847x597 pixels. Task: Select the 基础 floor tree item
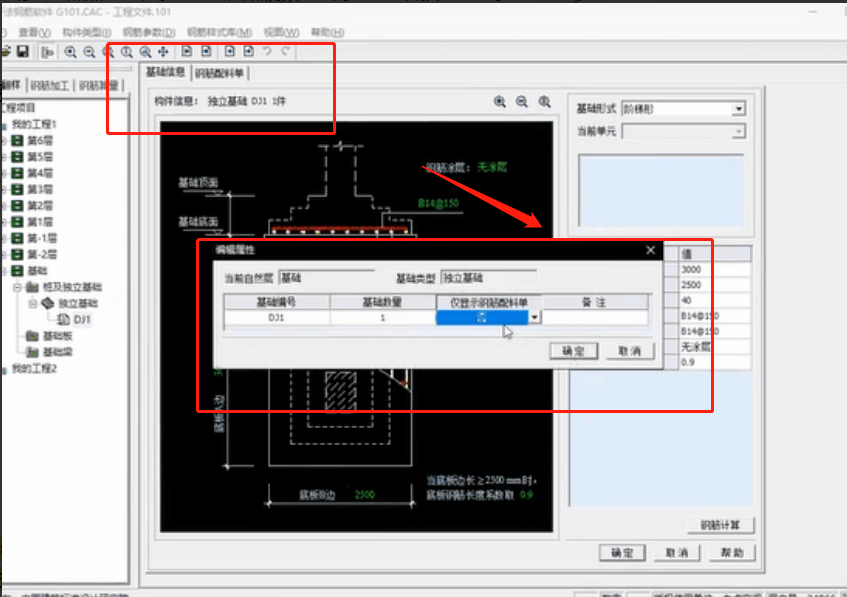pos(37,271)
